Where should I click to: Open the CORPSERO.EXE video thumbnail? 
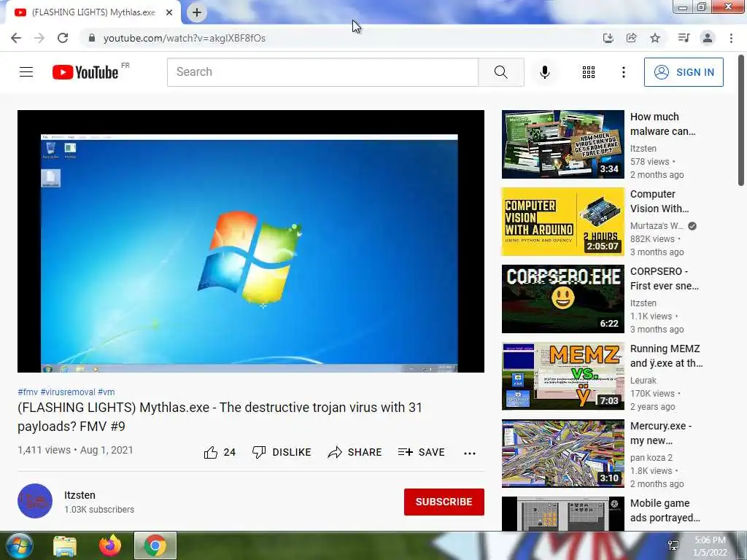pos(562,298)
